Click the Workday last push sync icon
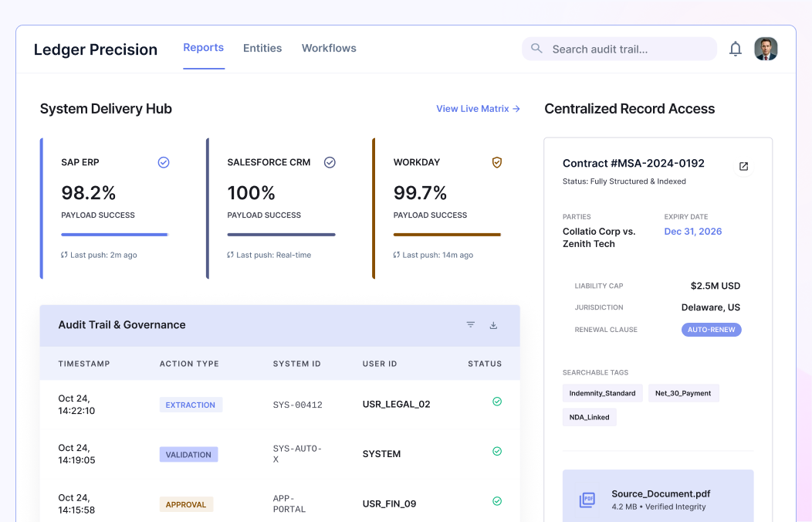Image resolution: width=812 pixels, height=522 pixels. [x=397, y=255]
